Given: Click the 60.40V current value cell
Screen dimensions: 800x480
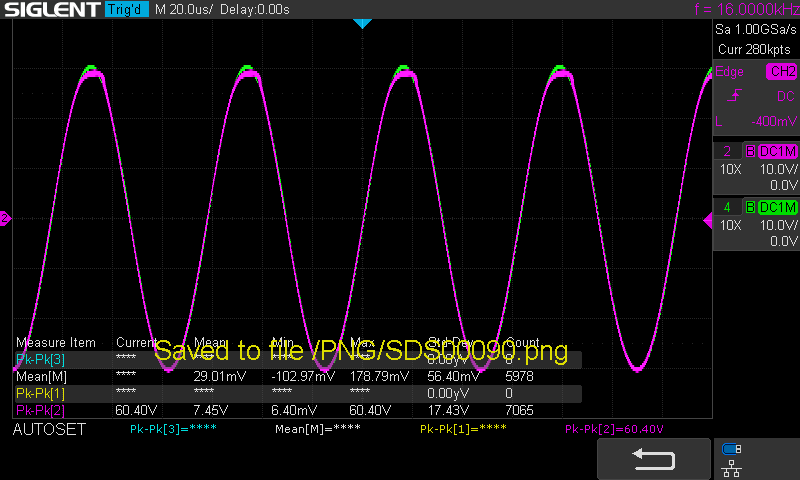Looking at the screenshot, I should coord(136,410).
